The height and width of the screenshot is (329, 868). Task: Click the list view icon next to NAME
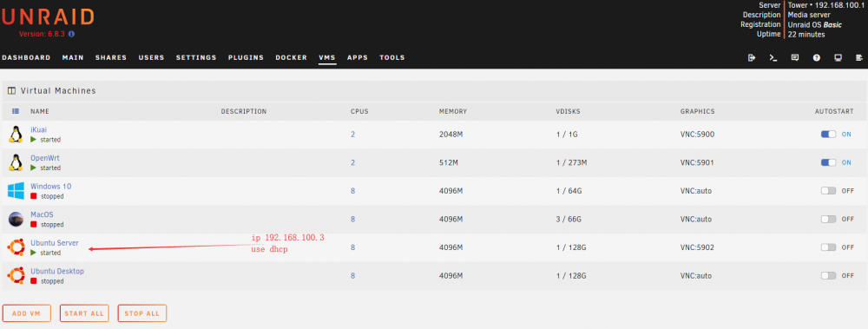16,111
